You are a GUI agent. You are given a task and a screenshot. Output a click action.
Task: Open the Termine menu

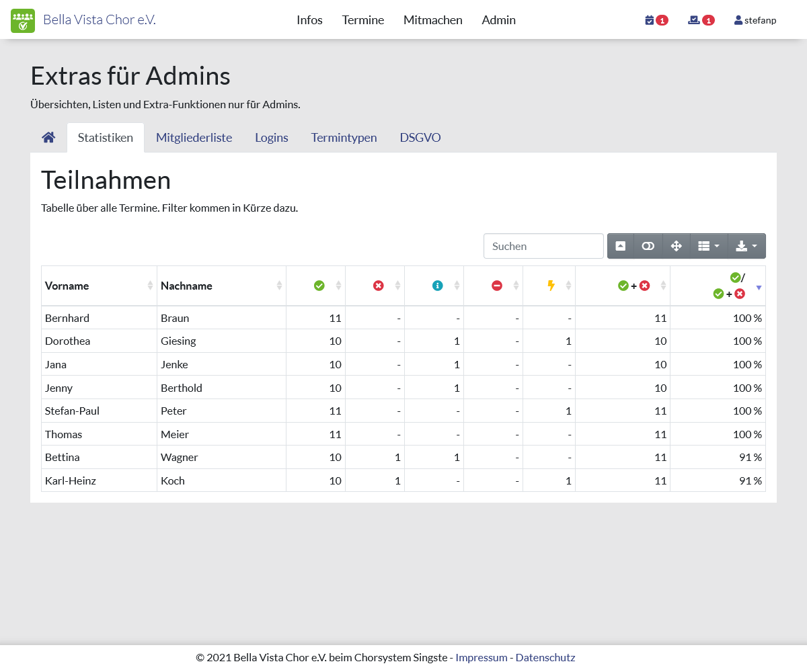362,20
